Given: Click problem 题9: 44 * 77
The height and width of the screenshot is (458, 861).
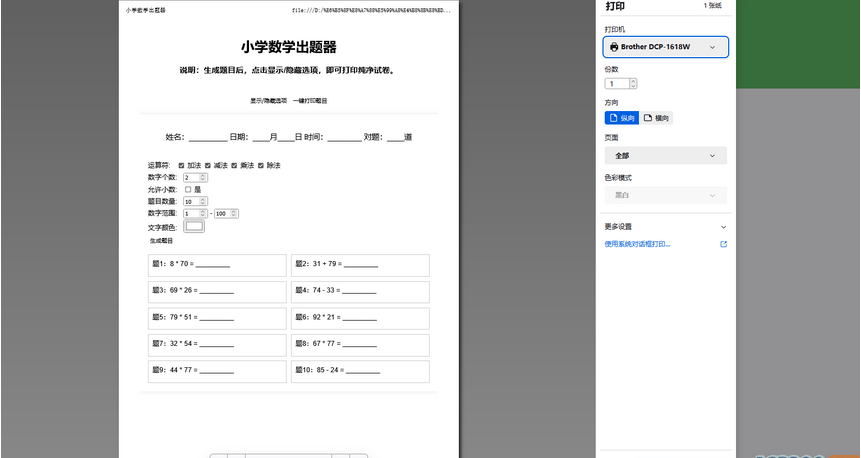Looking at the screenshot, I should (217, 371).
